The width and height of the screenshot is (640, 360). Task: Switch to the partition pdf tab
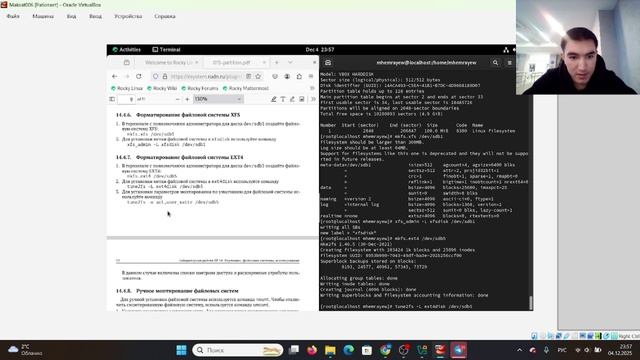click(x=231, y=62)
